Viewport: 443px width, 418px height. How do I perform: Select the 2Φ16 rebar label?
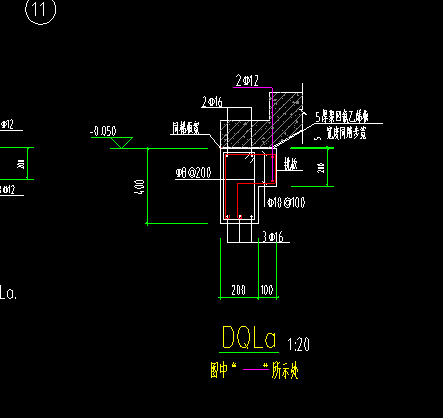coord(212,102)
